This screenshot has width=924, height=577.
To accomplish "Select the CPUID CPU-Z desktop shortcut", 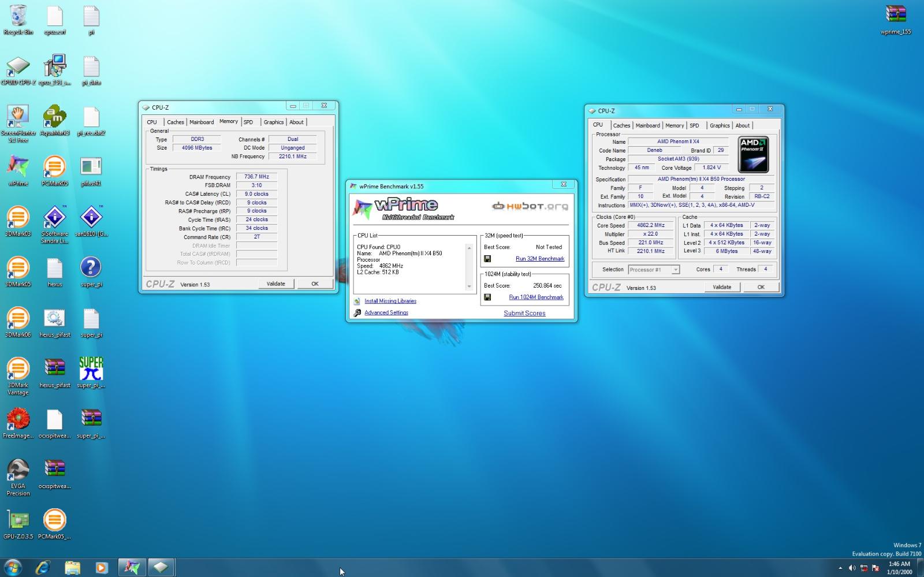I will pos(18,71).
